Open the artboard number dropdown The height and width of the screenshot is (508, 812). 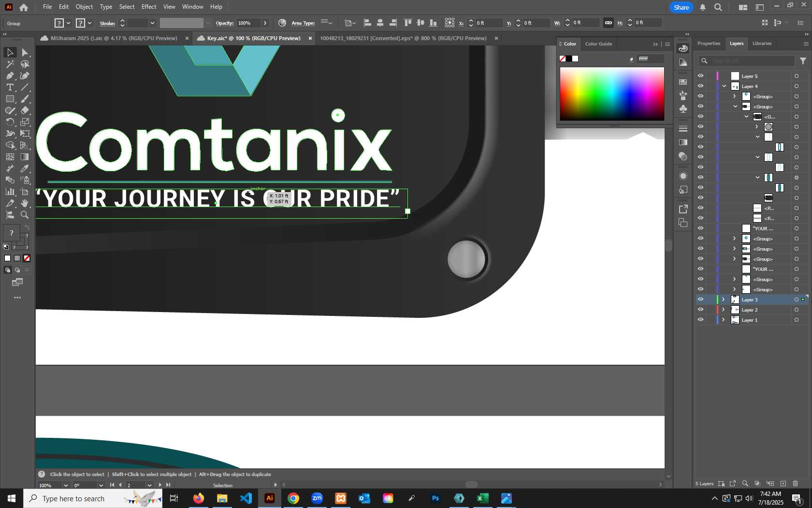[149, 485]
